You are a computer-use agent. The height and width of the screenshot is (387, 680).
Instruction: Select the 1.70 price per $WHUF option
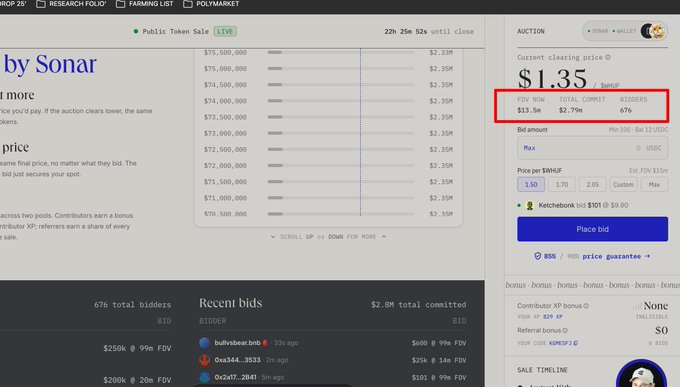pyautogui.click(x=562, y=184)
